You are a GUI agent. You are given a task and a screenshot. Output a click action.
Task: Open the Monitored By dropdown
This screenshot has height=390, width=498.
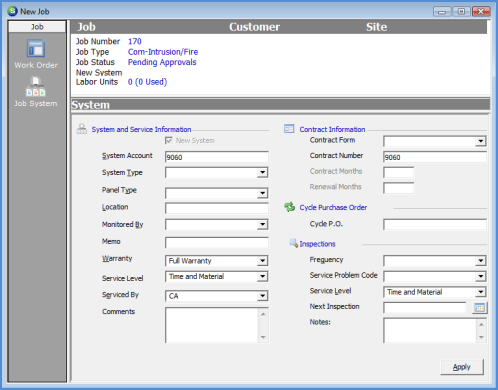(263, 224)
